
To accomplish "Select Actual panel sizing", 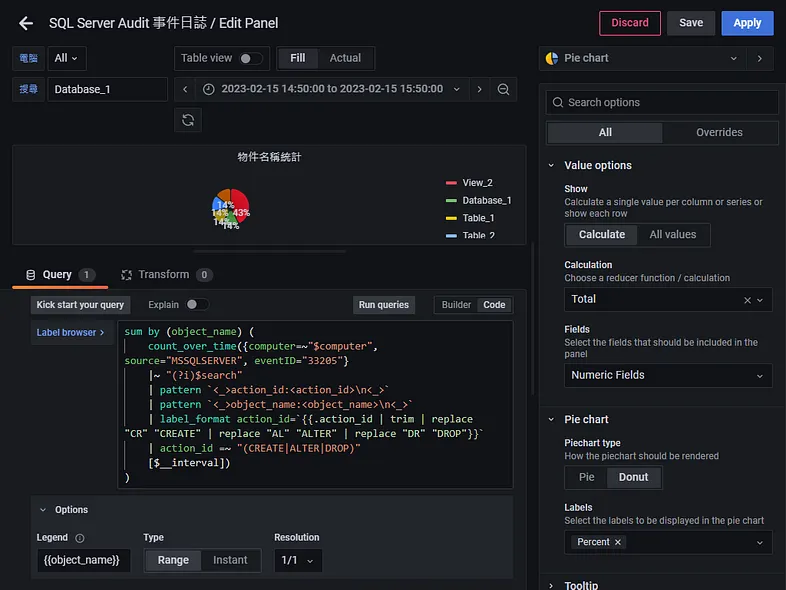I will click(345, 58).
